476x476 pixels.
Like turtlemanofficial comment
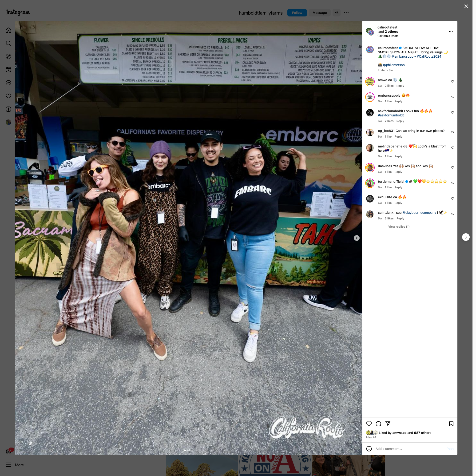pyautogui.click(x=452, y=183)
